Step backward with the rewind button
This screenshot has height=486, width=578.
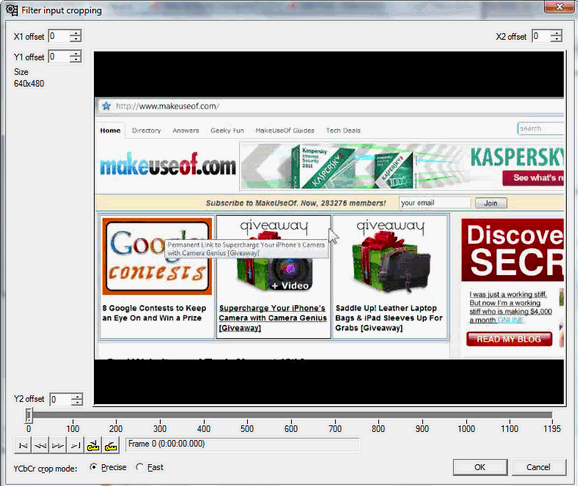[x=40, y=445]
